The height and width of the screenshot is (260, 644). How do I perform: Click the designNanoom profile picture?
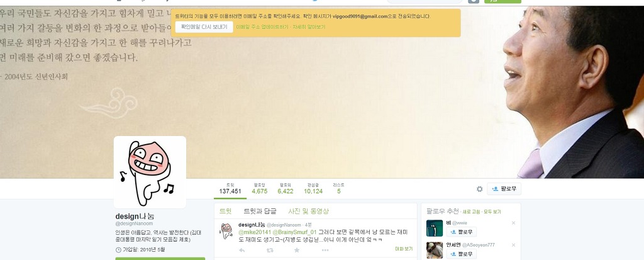pos(150,172)
